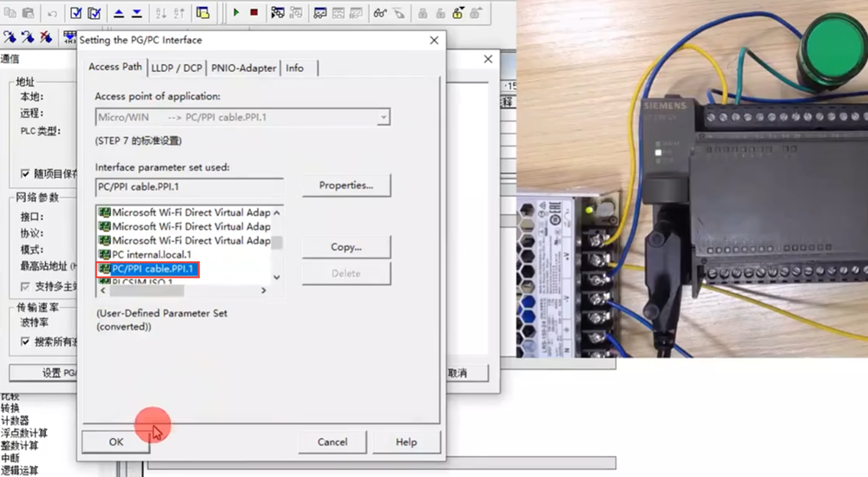Click the red Stop PLC icon
868x477 pixels.
[x=254, y=12]
